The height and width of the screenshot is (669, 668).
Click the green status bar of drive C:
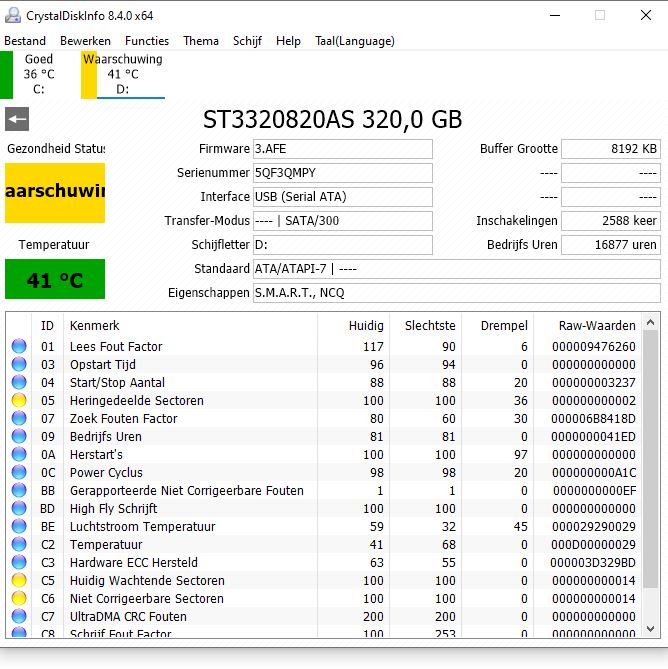(x=6, y=75)
